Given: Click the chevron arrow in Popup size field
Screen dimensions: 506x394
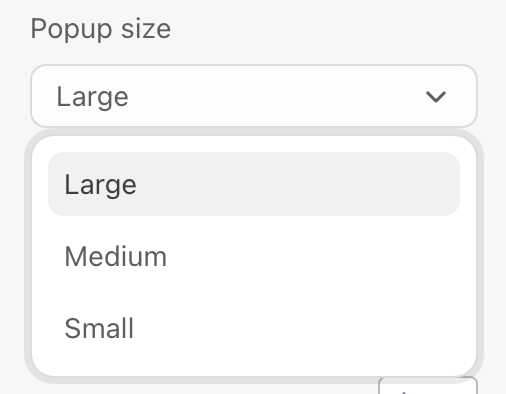Looking at the screenshot, I should coord(436,97).
